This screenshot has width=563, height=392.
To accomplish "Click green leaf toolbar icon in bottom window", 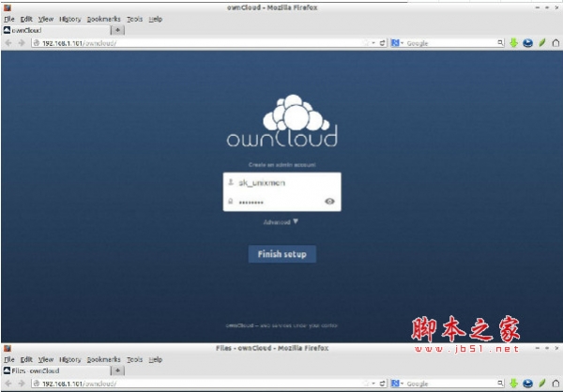I will 541,384.
